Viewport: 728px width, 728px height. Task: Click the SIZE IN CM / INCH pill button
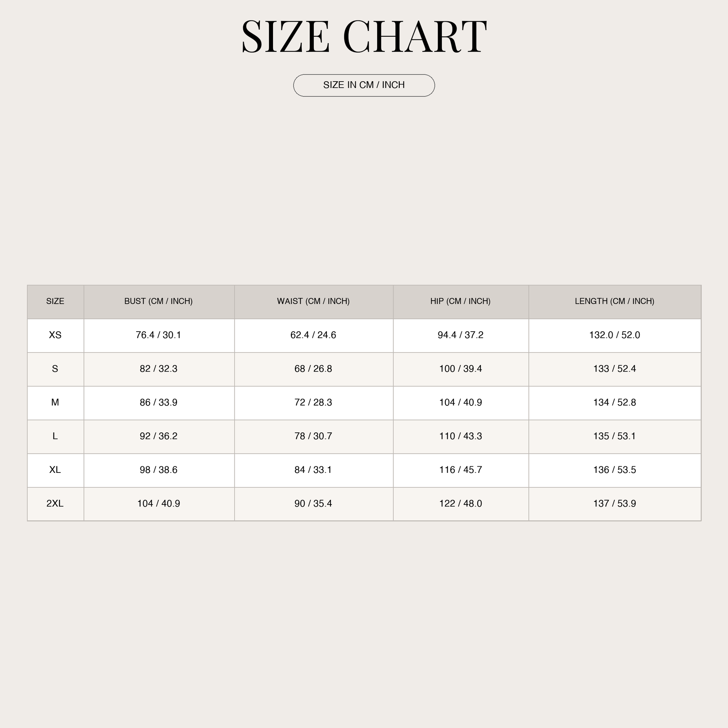(364, 86)
